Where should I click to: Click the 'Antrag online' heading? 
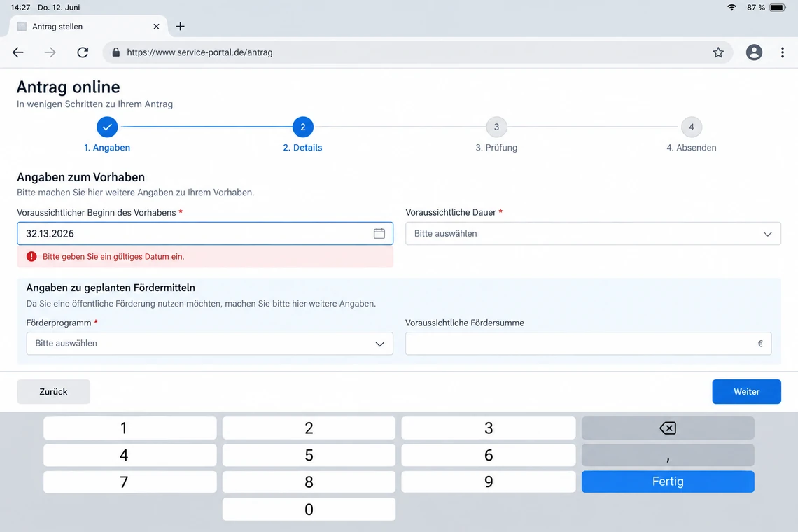pos(68,87)
